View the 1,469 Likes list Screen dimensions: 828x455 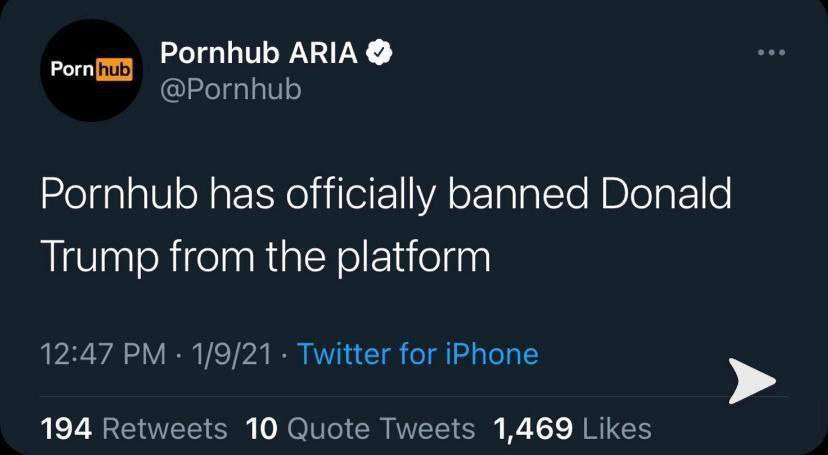coord(572,429)
